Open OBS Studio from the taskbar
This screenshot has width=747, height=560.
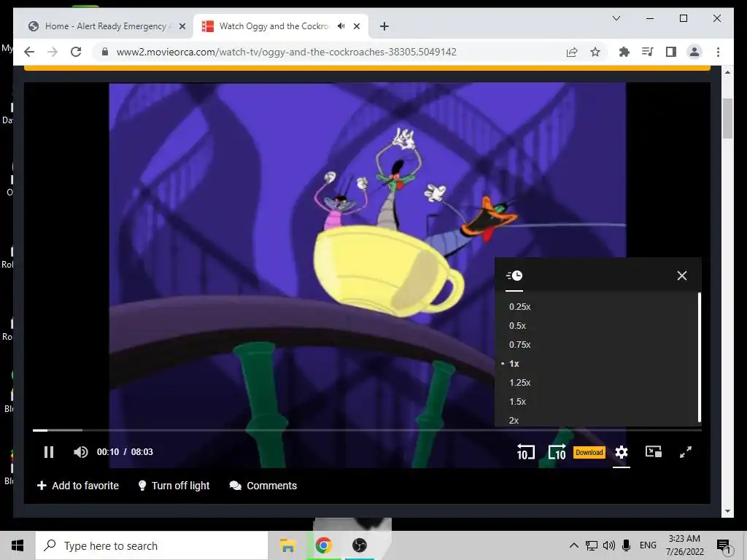click(x=359, y=545)
